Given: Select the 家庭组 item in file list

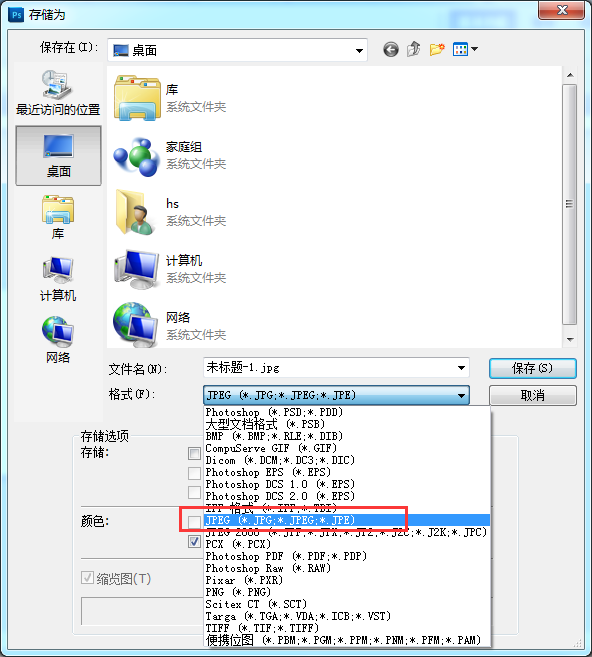Looking at the screenshot, I should (x=170, y=155).
